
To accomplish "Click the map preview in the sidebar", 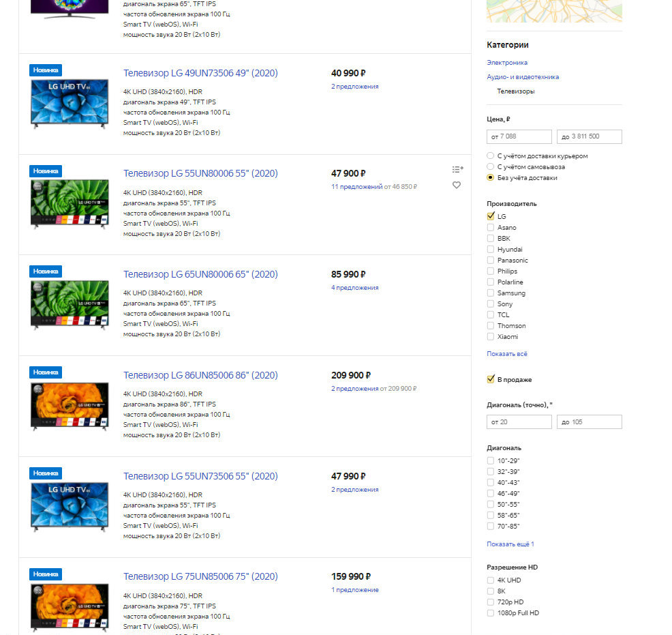I will (553, 10).
